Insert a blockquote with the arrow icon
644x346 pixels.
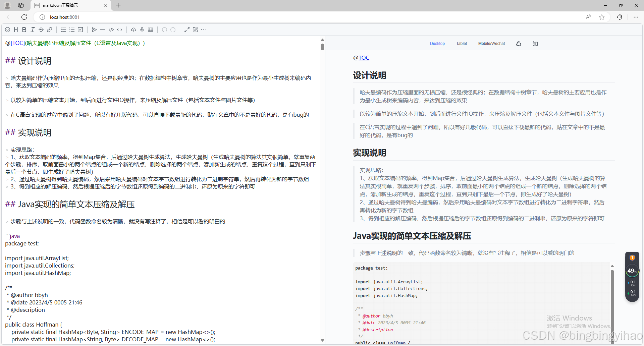[x=94, y=30]
